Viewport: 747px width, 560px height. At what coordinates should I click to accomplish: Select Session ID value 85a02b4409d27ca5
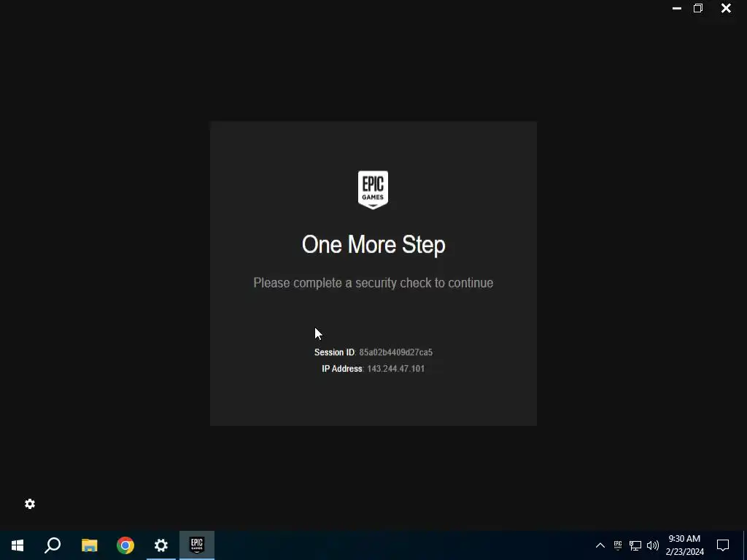[396, 352]
